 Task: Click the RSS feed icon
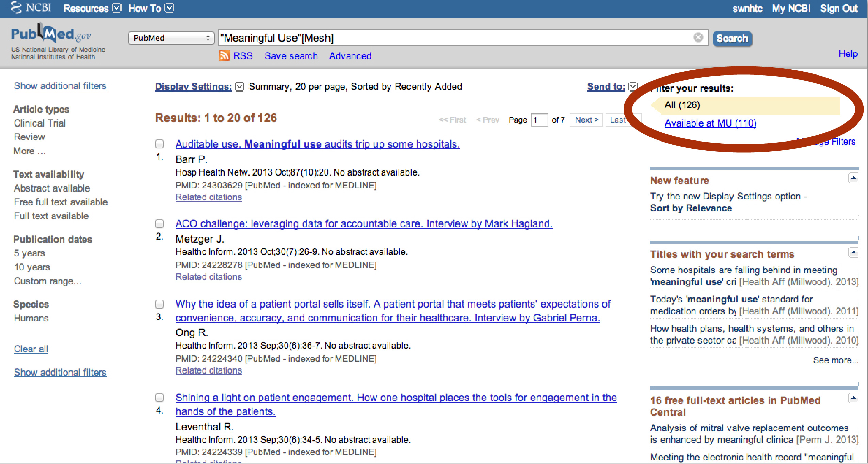(x=224, y=55)
